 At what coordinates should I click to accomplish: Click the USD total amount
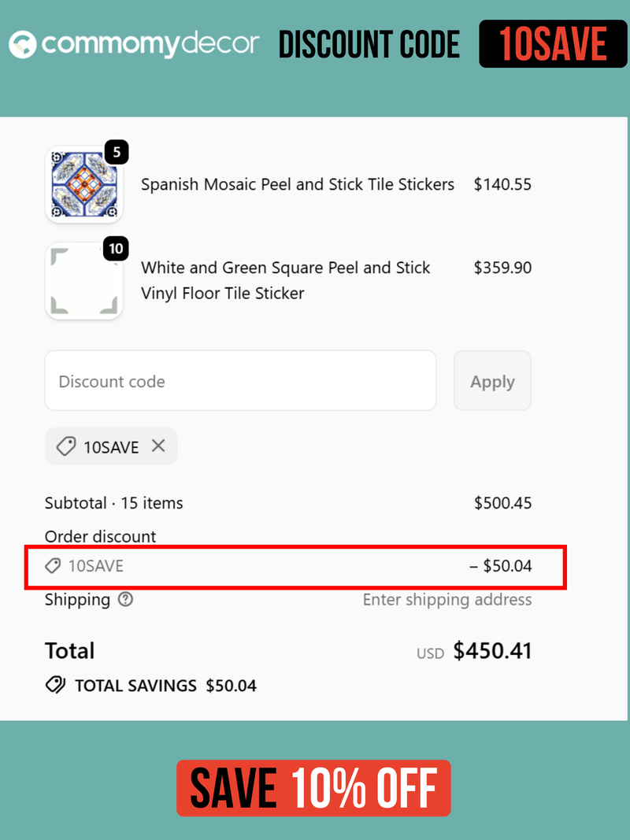coord(492,650)
